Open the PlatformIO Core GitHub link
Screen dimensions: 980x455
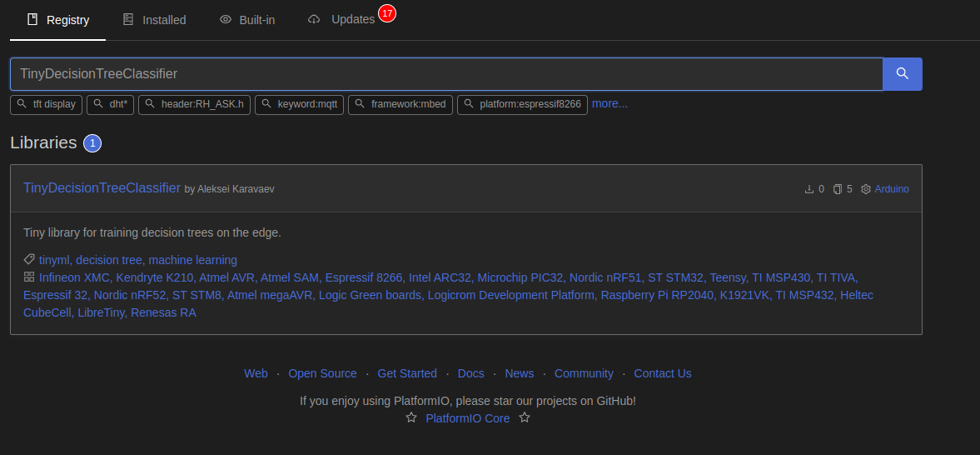[x=467, y=418]
